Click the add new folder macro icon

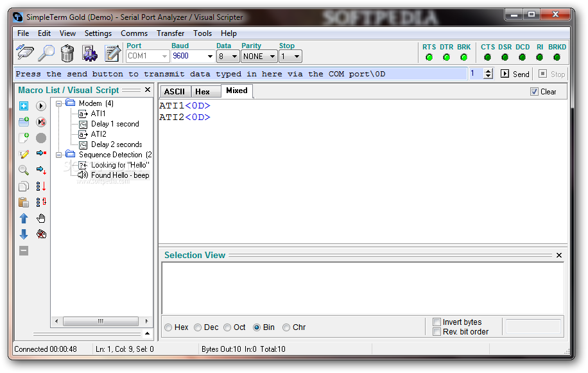[24, 121]
